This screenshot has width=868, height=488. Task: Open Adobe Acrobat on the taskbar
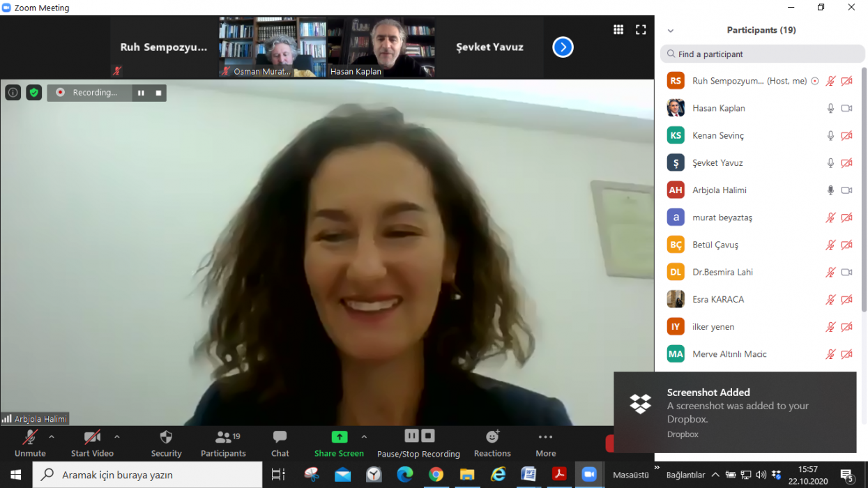(559, 475)
